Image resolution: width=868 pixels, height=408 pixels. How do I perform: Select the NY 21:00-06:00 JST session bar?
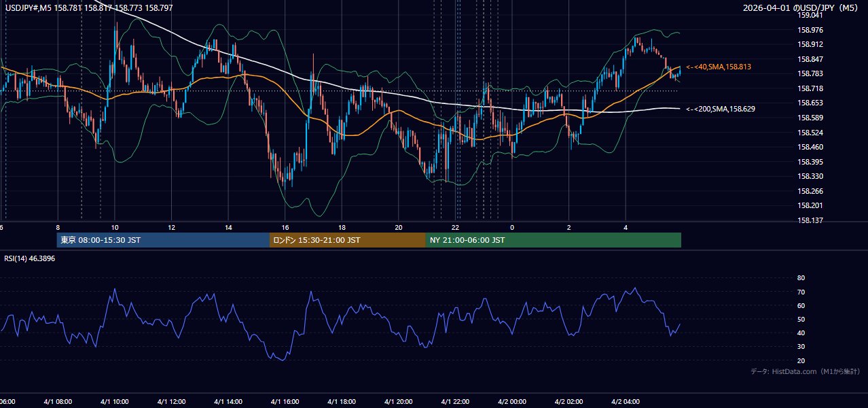click(554, 240)
